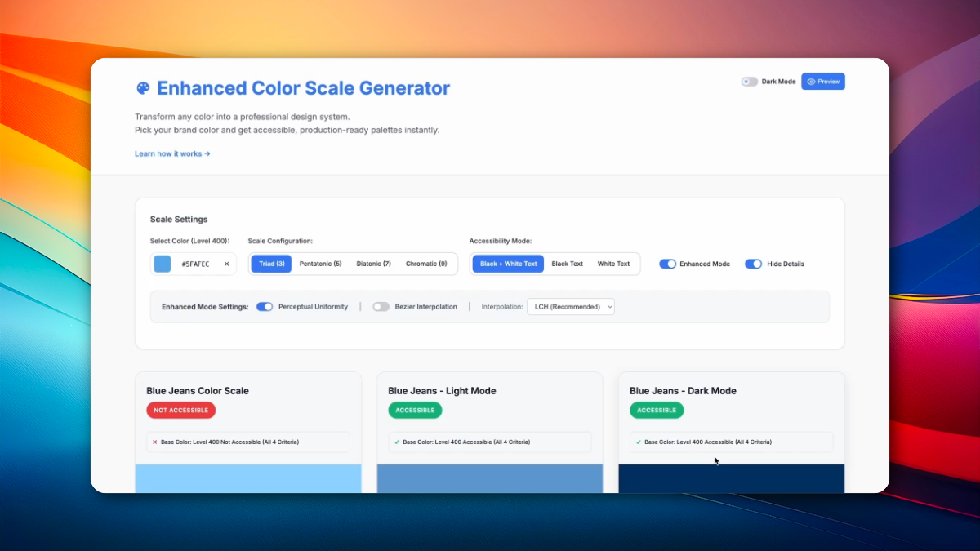This screenshot has height=551, width=980.
Task: Select the Black Text accessibility mode
Action: [568, 264]
